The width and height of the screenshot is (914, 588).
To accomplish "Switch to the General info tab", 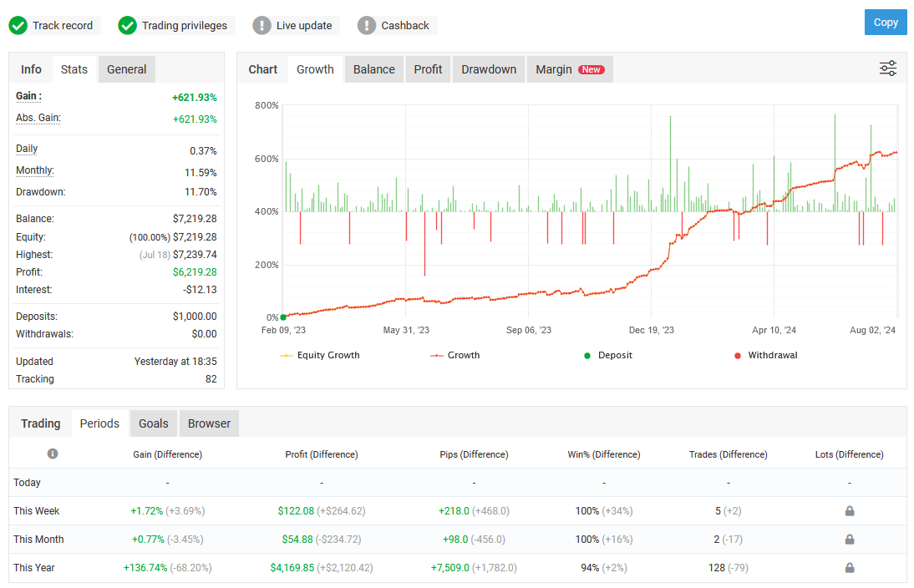I will (126, 69).
